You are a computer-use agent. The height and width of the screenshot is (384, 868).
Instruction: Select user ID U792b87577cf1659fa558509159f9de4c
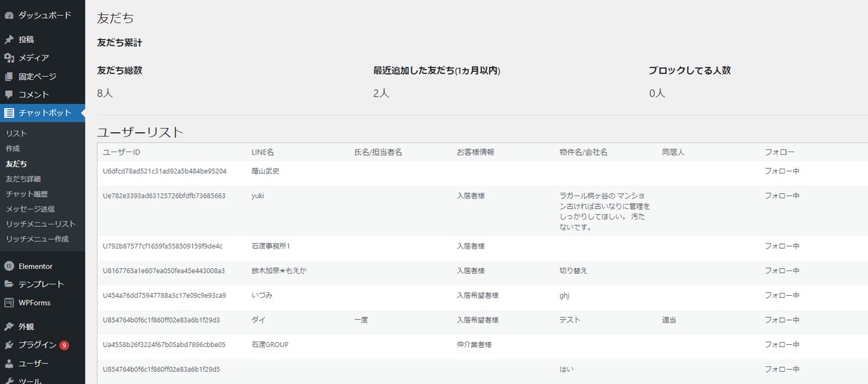(x=163, y=246)
